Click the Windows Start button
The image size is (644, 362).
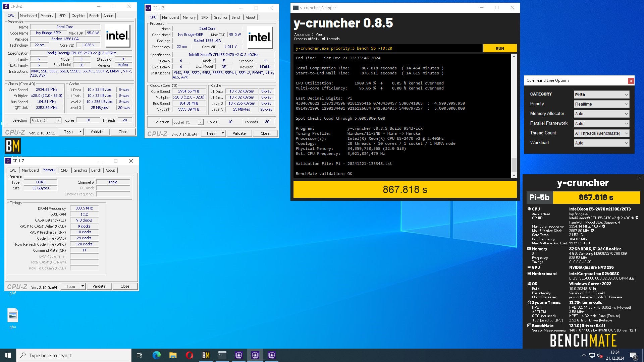pyautogui.click(x=8, y=355)
